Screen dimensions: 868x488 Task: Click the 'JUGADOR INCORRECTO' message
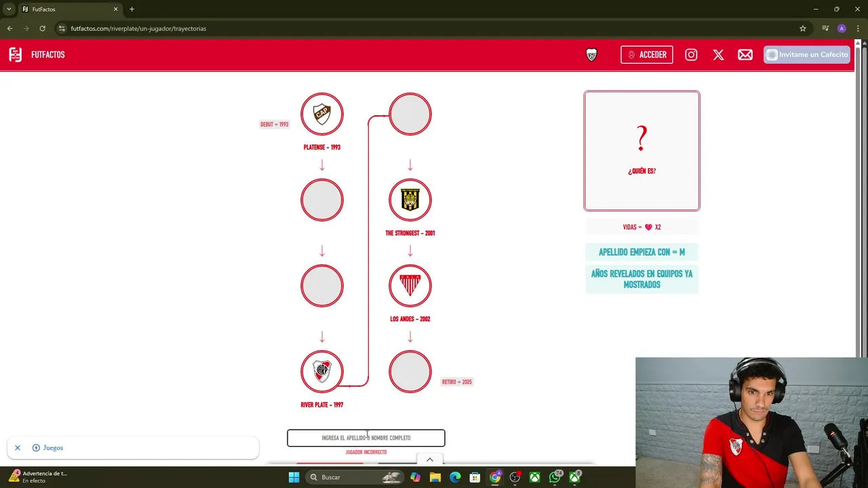coord(366,452)
